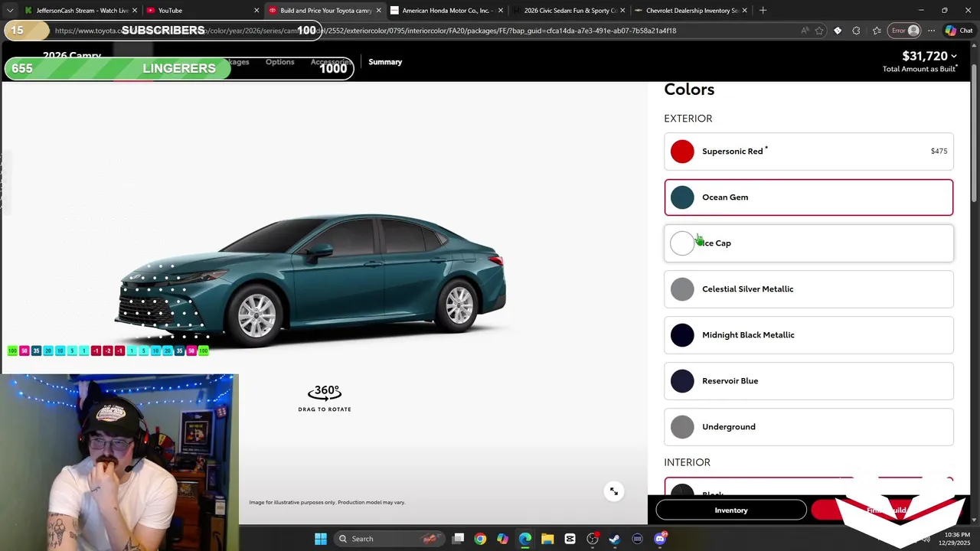980x551 pixels.
Task: Open the shopping tag icon in toolbar
Action: (838, 31)
